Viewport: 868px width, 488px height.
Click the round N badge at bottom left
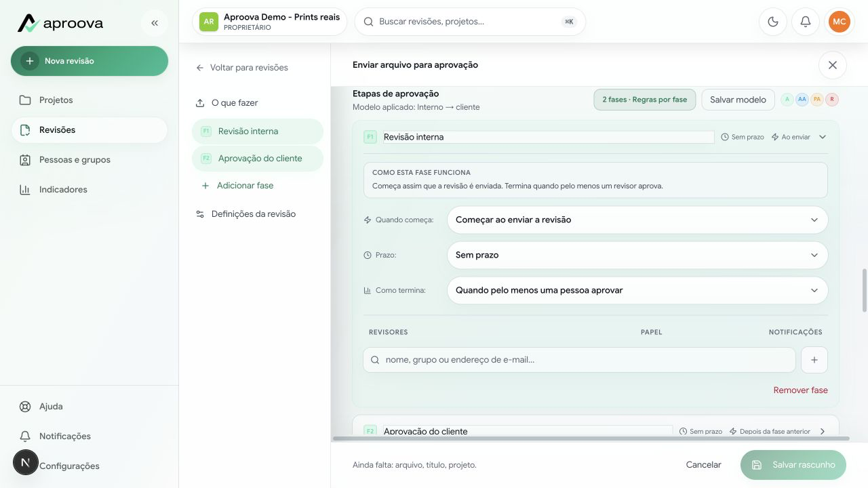click(x=26, y=462)
